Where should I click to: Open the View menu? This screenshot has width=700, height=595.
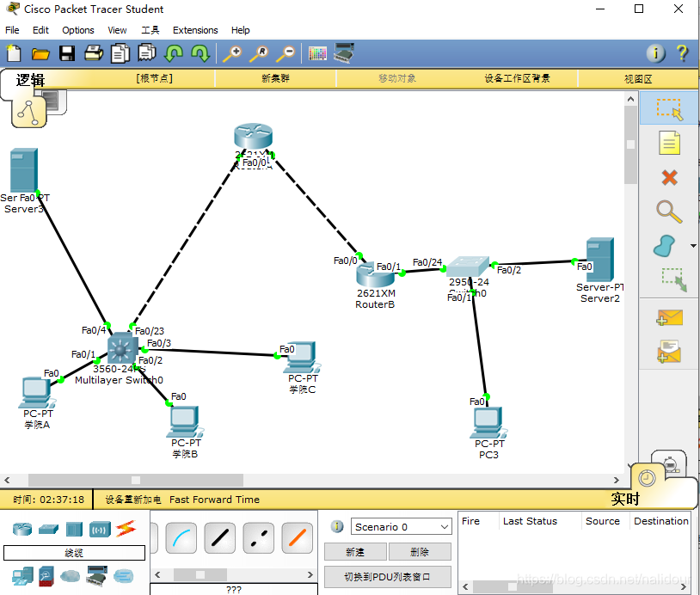[117, 30]
